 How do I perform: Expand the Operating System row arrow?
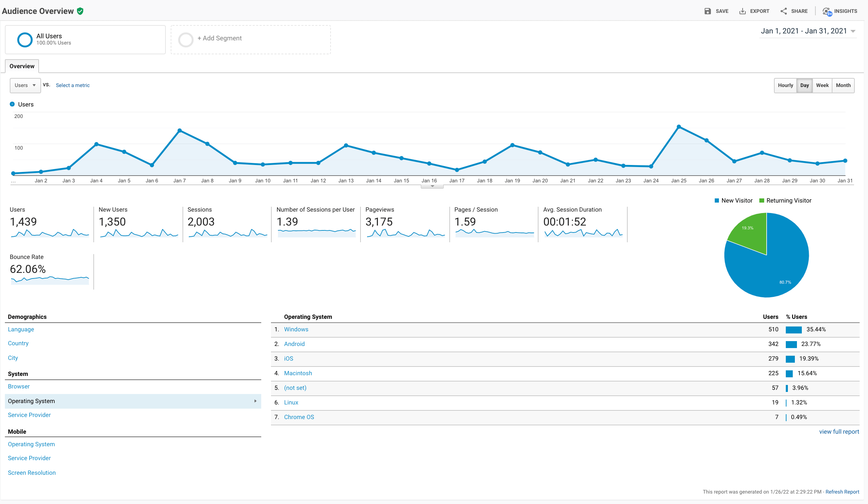[255, 401]
